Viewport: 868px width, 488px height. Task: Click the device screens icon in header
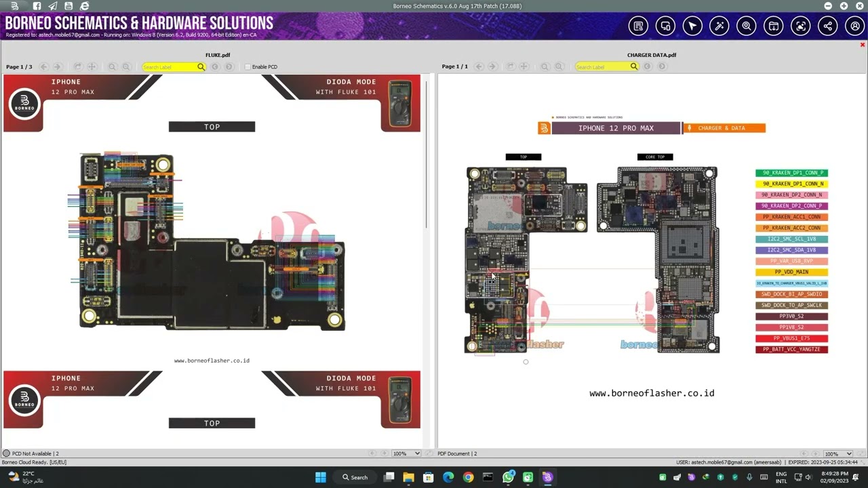click(665, 26)
